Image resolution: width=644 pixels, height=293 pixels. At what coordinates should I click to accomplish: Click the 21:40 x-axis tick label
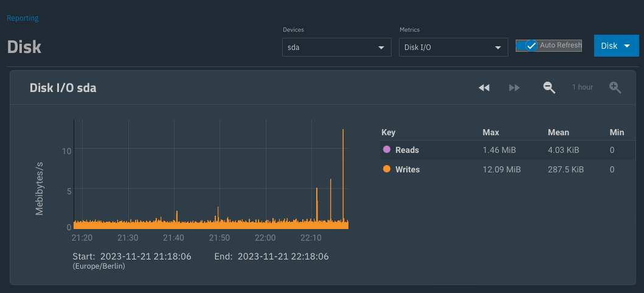[x=173, y=238]
